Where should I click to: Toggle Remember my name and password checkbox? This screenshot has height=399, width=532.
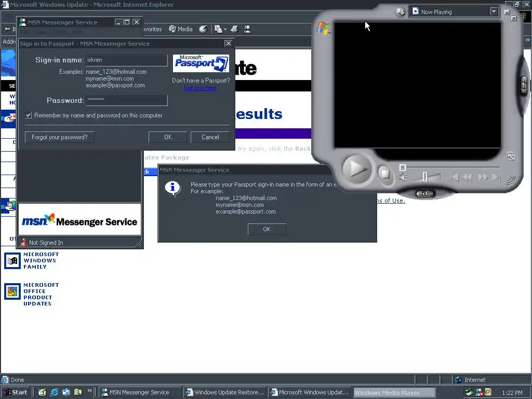29,115
